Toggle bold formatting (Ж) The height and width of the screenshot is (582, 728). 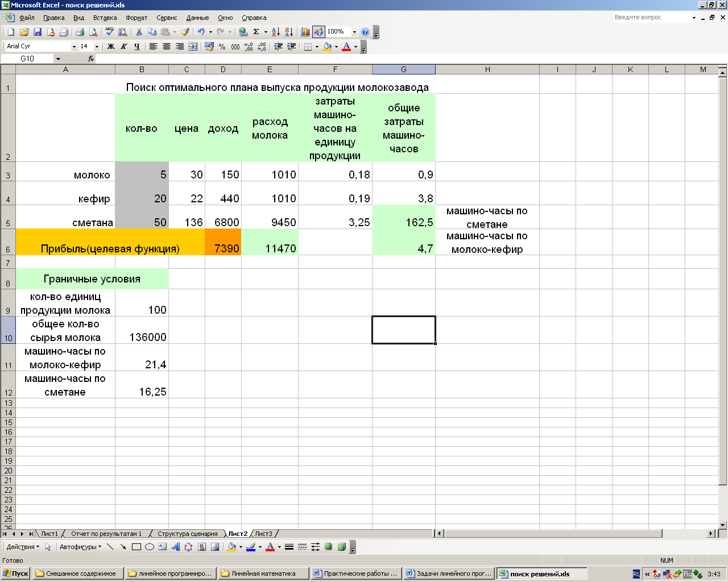coord(111,47)
